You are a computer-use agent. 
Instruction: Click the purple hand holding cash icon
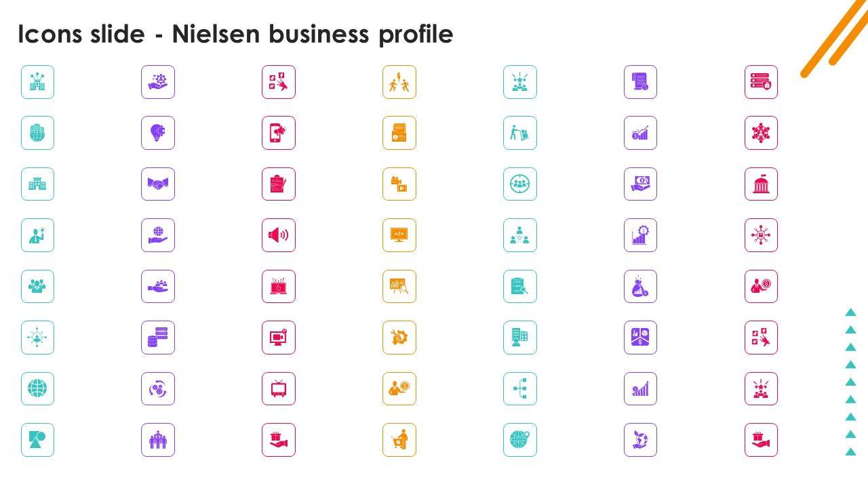[x=640, y=184]
